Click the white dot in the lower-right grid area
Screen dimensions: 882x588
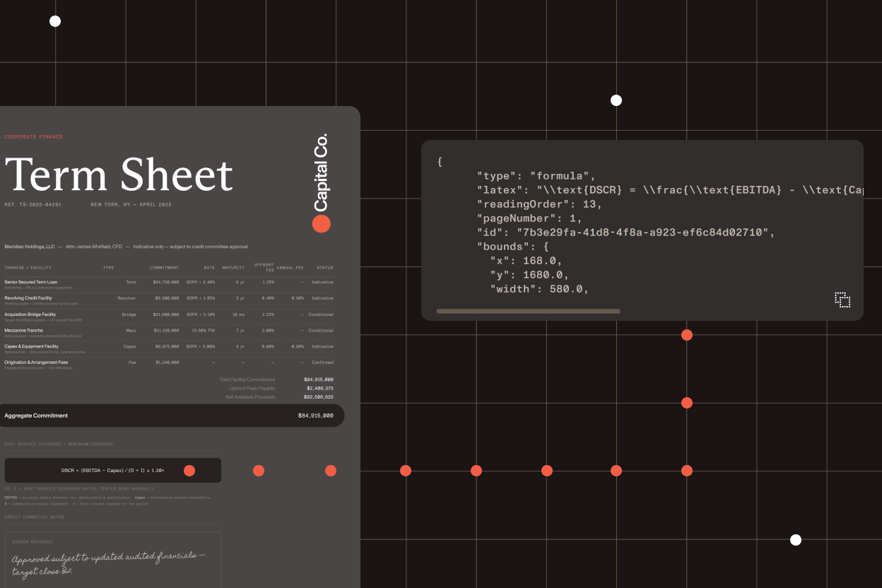pyautogui.click(x=795, y=540)
